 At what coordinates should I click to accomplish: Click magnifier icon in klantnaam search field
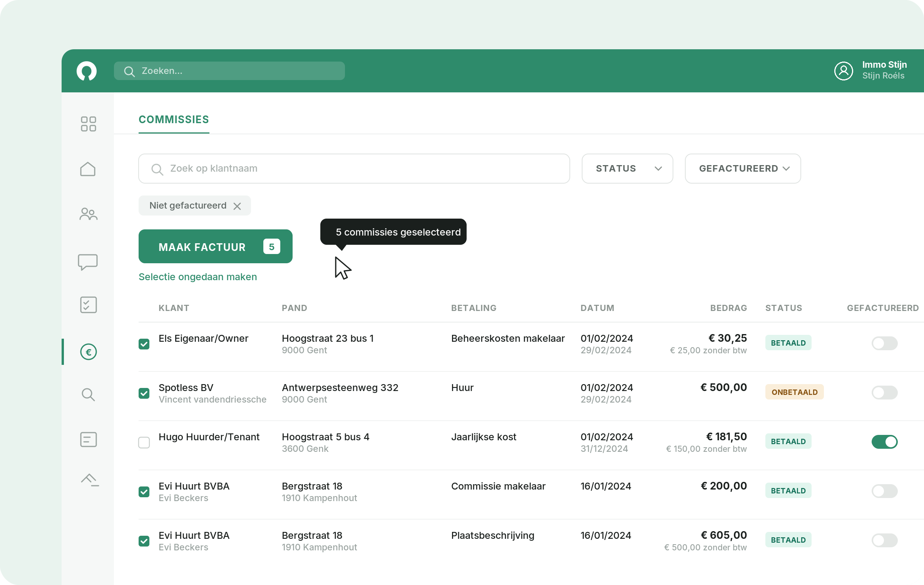pos(157,169)
